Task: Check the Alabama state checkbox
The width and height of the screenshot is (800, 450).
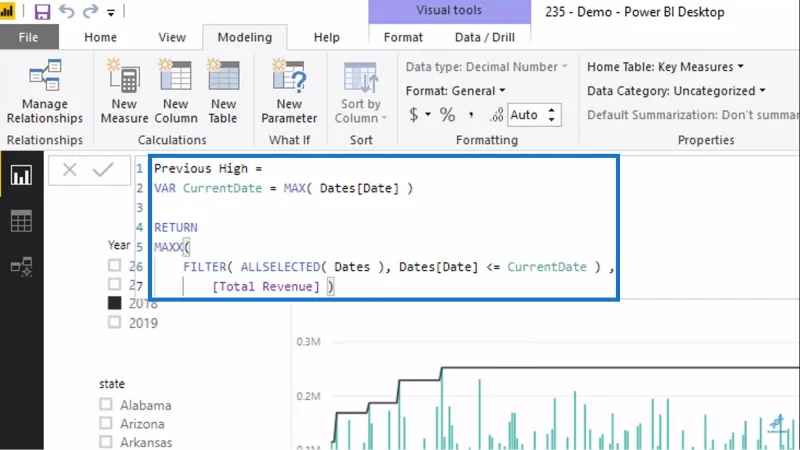Action: (106, 405)
